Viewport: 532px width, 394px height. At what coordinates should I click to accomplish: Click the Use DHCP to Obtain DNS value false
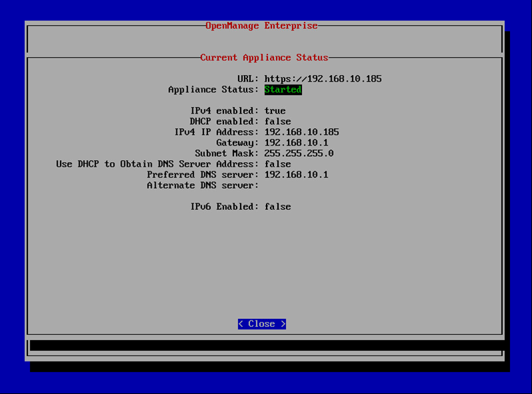pyautogui.click(x=277, y=164)
